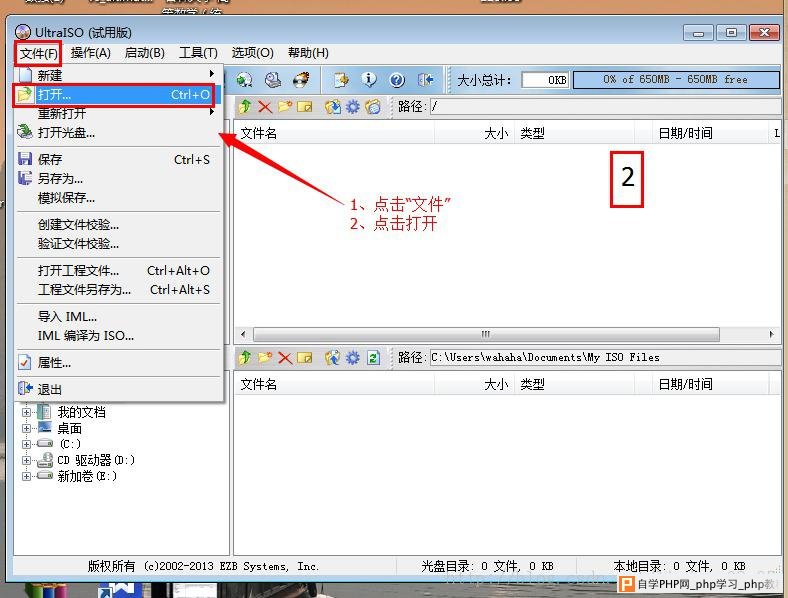Open the 文件(F) menu
This screenshot has width=788, height=598.
(38, 53)
